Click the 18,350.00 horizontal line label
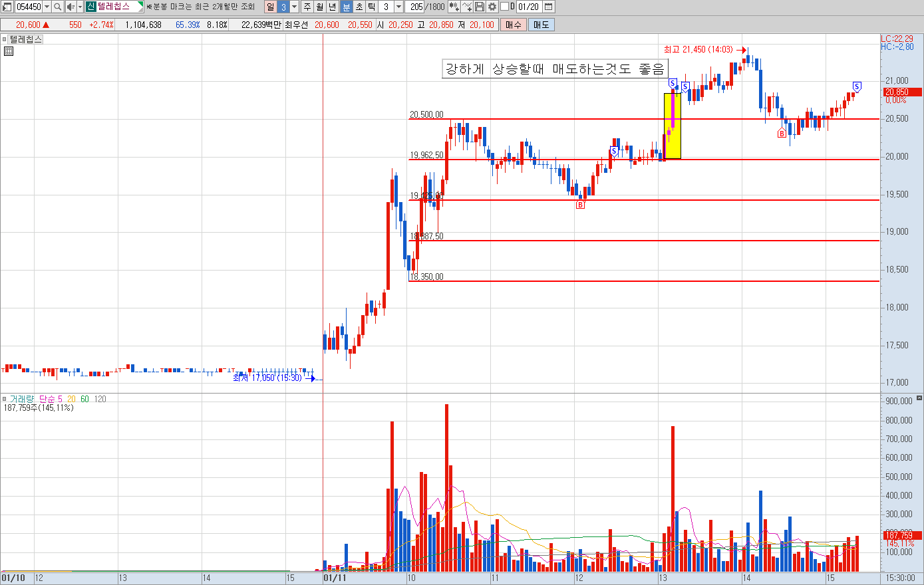924x585 pixels. click(426, 277)
